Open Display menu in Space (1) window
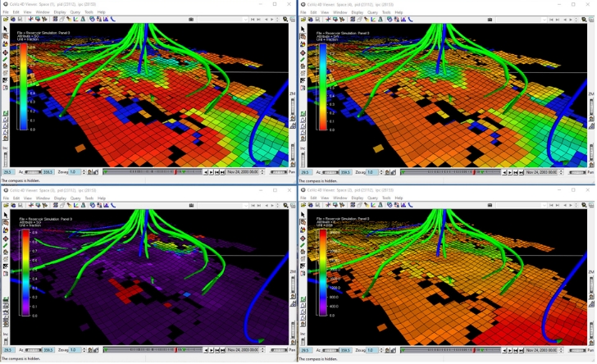597x364 pixels. click(x=60, y=12)
